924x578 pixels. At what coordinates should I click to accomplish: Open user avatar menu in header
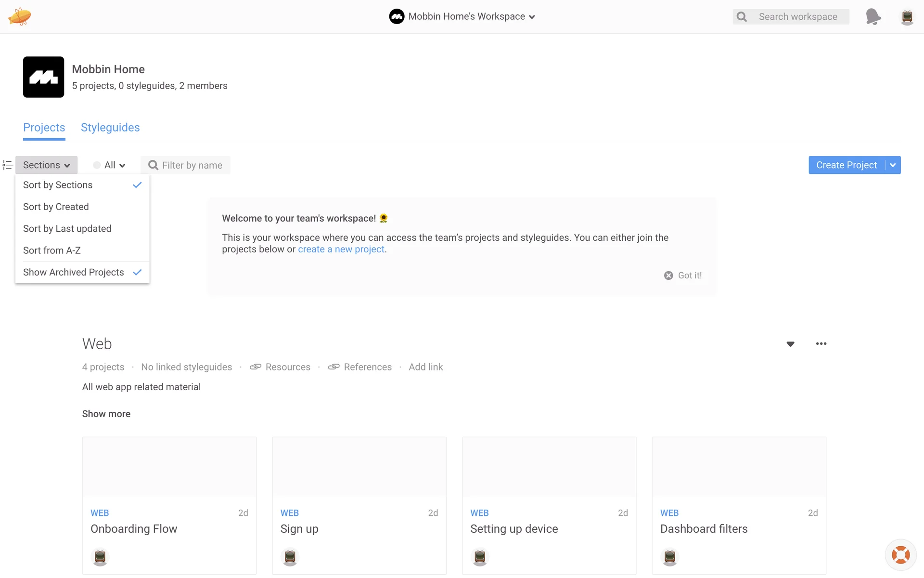[x=907, y=17]
